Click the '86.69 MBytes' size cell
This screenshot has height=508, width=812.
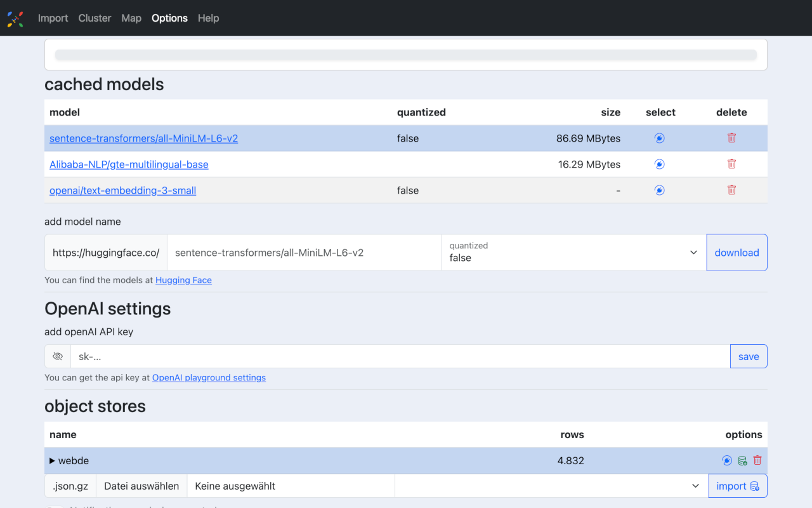tap(588, 138)
